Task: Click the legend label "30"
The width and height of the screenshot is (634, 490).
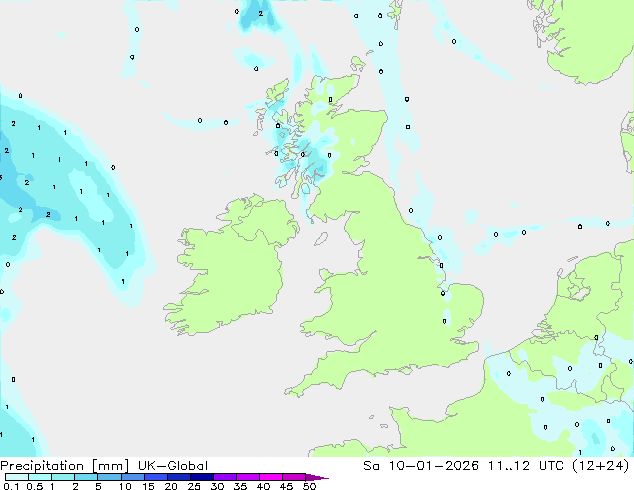Action: point(217,486)
